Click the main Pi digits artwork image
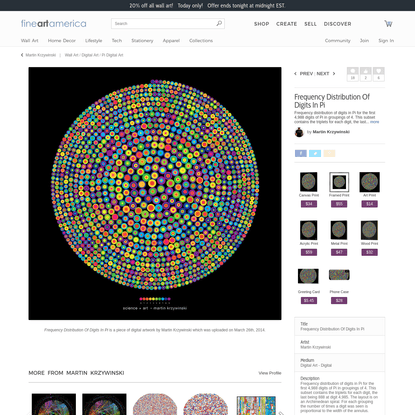415x415 pixels. coord(155,193)
